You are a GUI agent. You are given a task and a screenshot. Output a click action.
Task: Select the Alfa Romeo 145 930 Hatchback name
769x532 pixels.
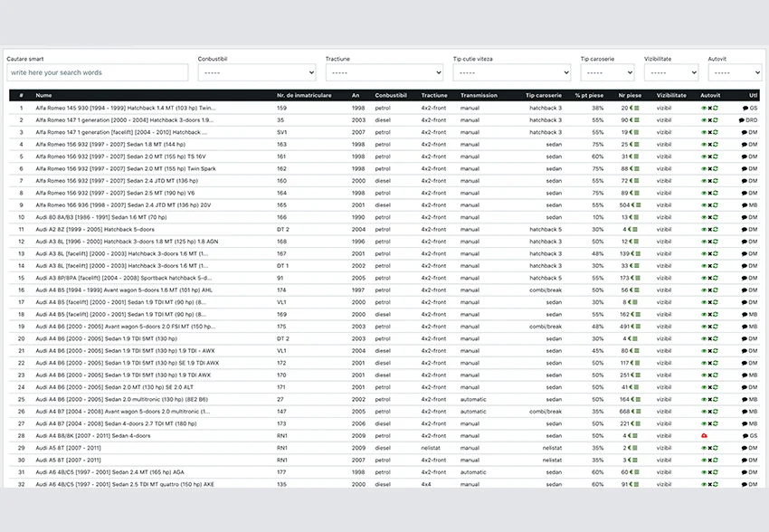coord(126,108)
